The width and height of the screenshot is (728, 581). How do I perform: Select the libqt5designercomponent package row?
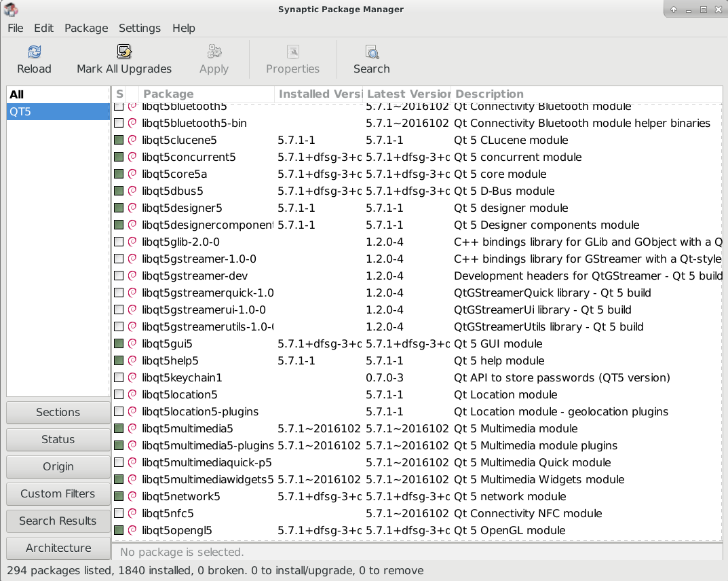pyautogui.click(x=417, y=225)
